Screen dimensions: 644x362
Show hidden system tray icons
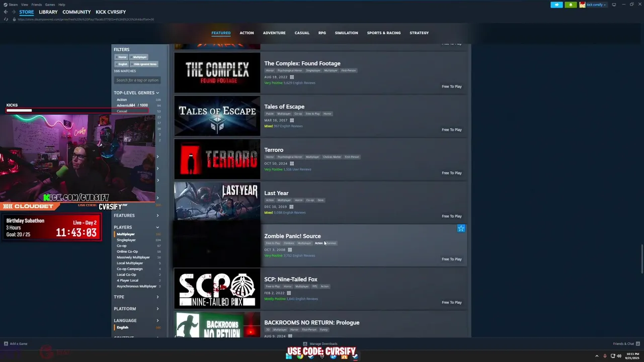pos(597,356)
